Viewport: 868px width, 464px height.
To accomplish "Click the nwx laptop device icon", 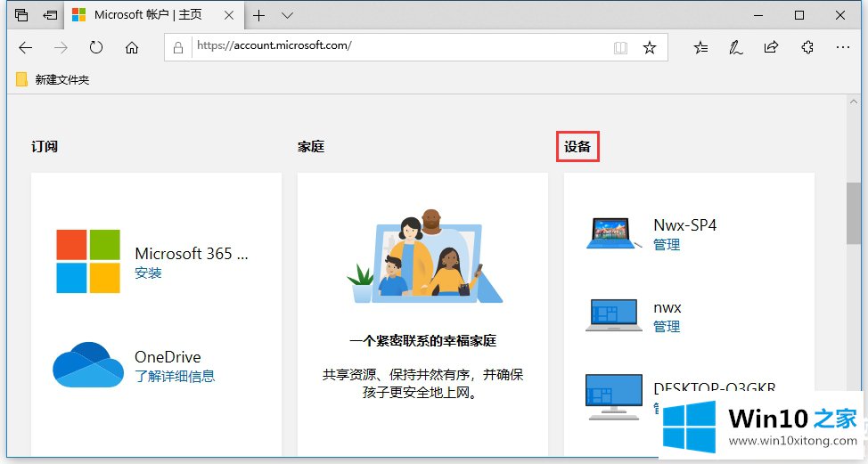I will coord(614,315).
